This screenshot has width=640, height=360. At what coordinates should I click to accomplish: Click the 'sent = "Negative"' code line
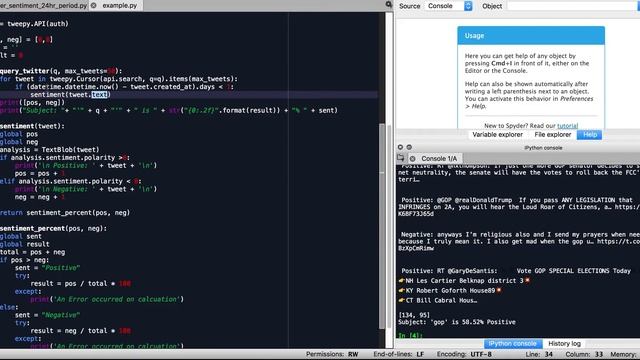click(x=47, y=315)
